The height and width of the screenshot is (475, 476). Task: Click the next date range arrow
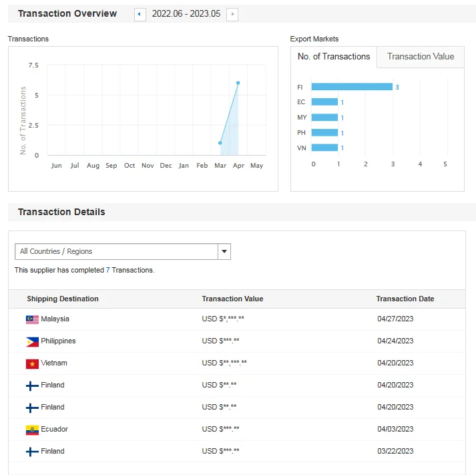(232, 14)
